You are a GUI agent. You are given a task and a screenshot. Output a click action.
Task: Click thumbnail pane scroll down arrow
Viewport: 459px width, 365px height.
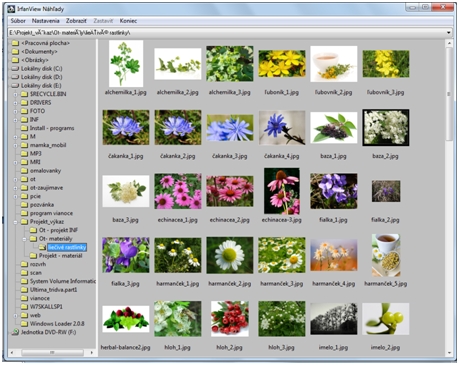pyautogui.click(x=449, y=353)
